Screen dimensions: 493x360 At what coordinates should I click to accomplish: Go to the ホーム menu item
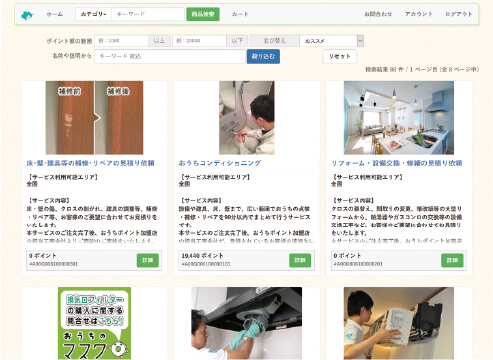[x=54, y=14]
